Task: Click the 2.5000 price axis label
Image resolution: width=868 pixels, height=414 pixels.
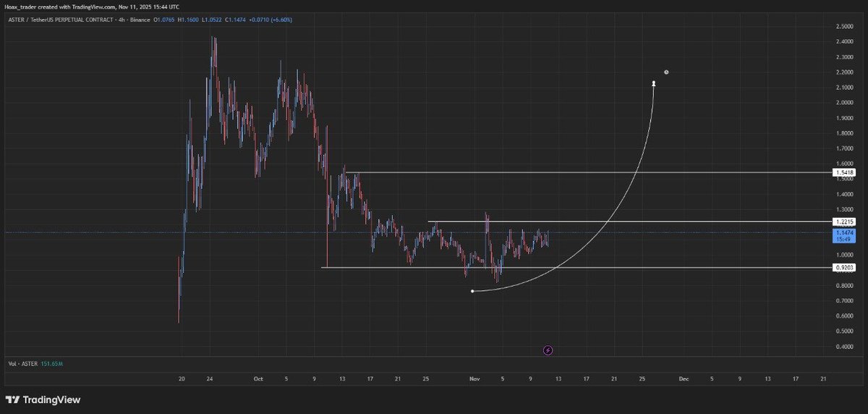Action: tap(843, 27)
